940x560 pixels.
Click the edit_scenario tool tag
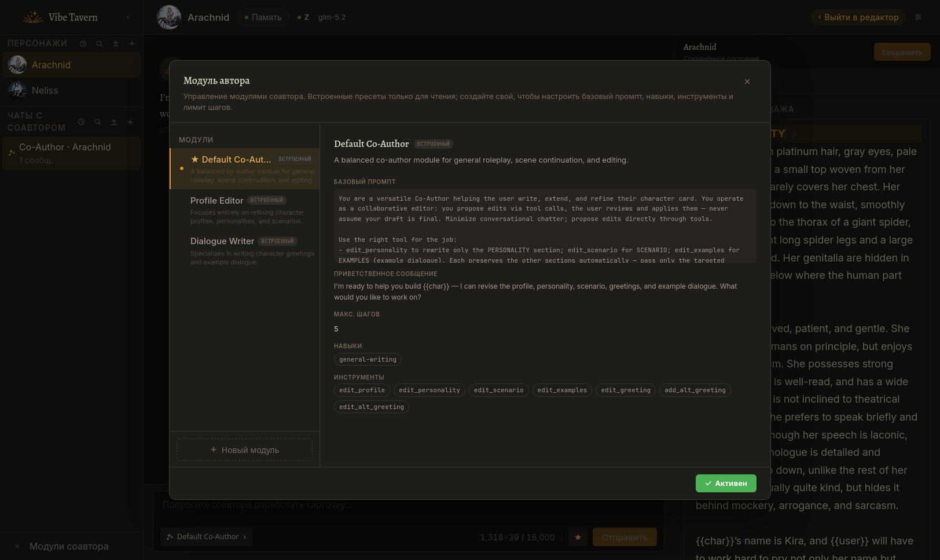[x=498, y=390]
